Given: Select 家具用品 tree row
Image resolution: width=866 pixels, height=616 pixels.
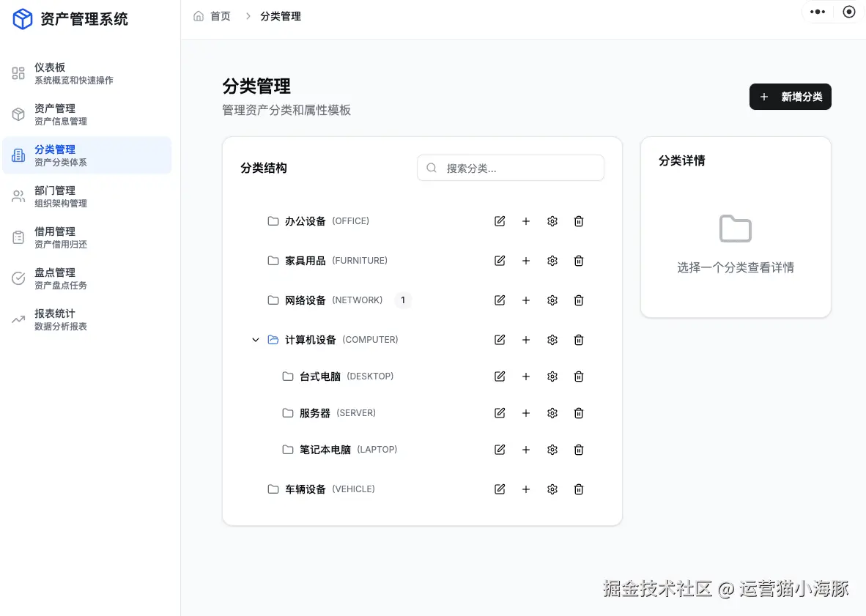Looking at the screenshot, I should coord(422,261).
